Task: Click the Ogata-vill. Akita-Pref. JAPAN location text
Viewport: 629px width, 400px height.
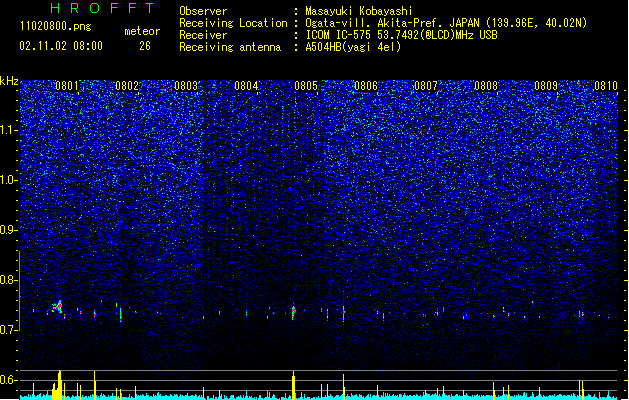Action: (x=446, y=23)
